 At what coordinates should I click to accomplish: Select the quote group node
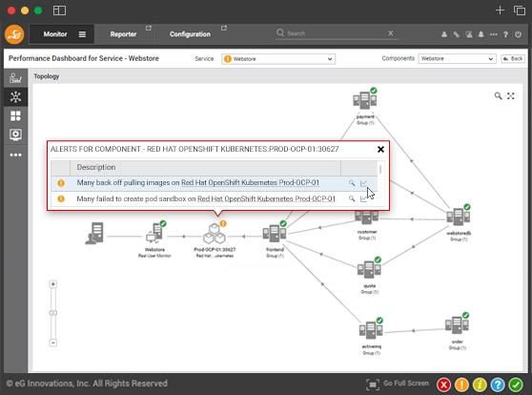369,269
